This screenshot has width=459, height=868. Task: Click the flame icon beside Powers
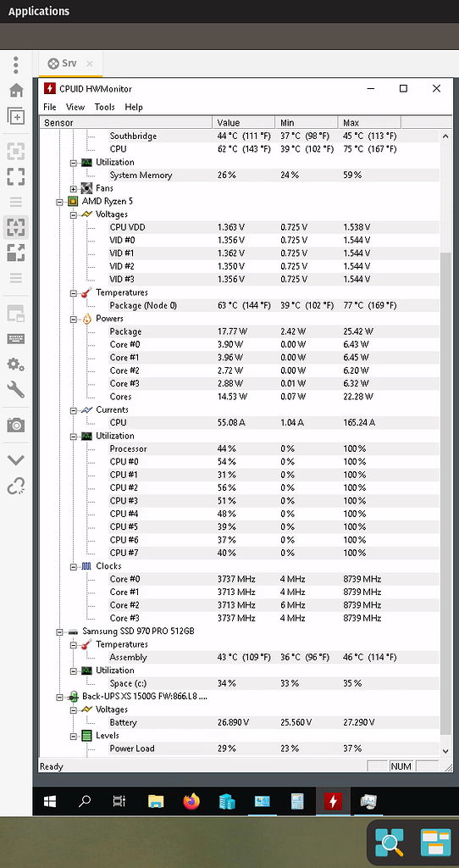[87, 319]
